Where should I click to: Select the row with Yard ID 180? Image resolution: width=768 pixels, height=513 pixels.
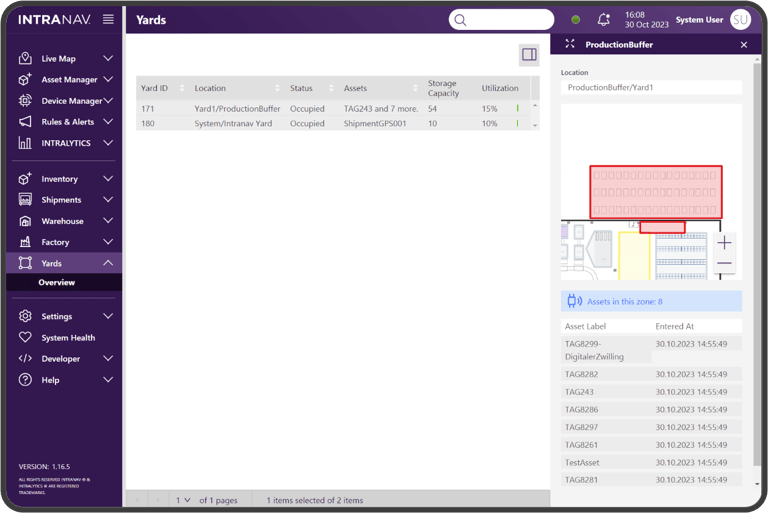[333, 123]
